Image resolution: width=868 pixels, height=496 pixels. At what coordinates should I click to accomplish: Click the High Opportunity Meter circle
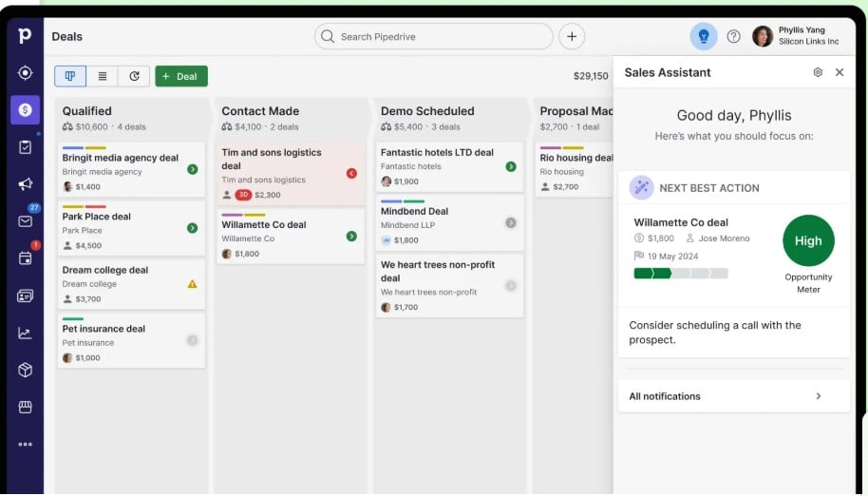pyautogui.click(x=808, y=240)
